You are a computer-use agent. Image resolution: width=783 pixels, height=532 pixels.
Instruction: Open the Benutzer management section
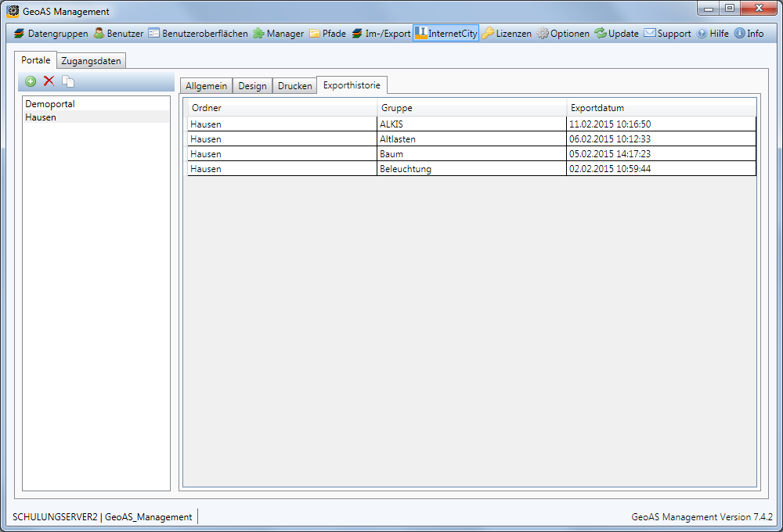(x=118, y=34)
